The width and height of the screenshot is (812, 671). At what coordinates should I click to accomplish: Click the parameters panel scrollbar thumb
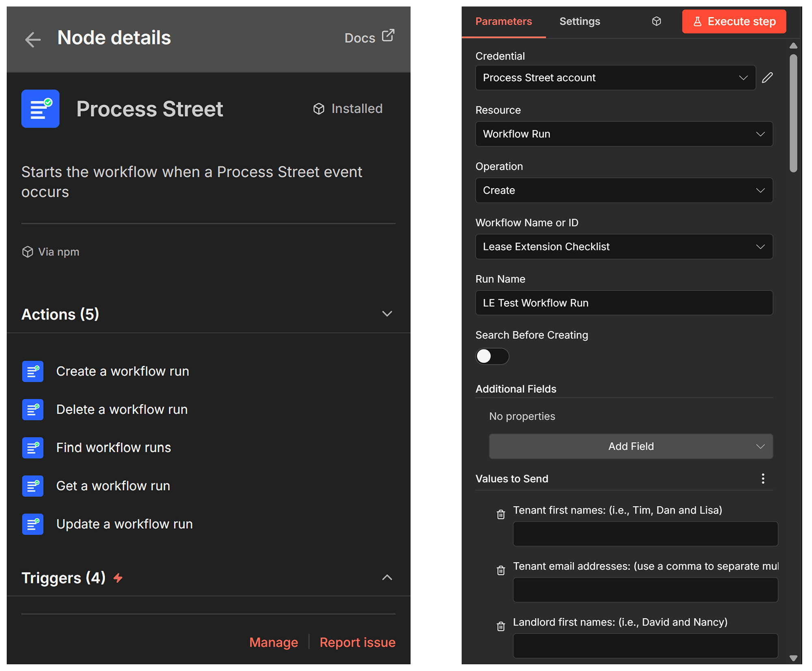point(793,114)
